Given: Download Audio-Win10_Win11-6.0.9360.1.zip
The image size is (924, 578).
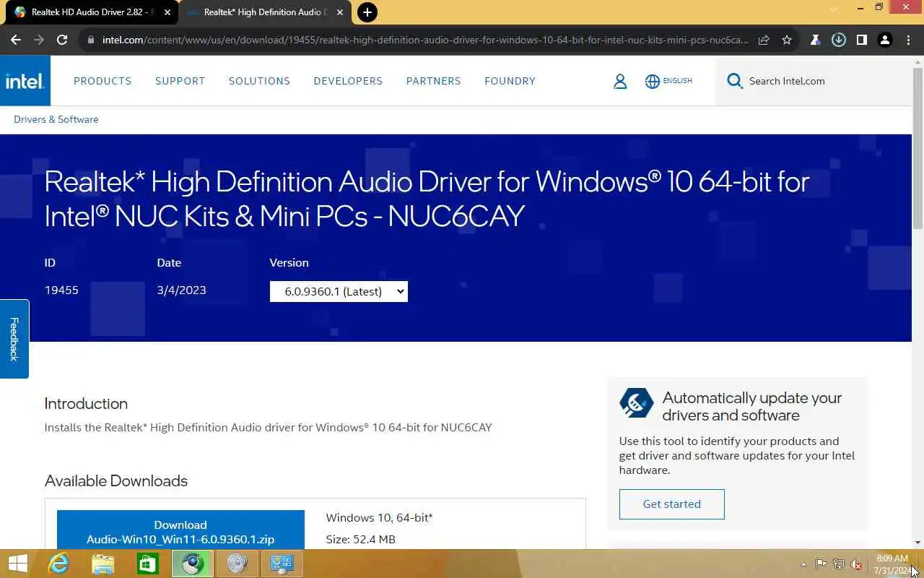Looking at the screenshot, I should point(180,530).
